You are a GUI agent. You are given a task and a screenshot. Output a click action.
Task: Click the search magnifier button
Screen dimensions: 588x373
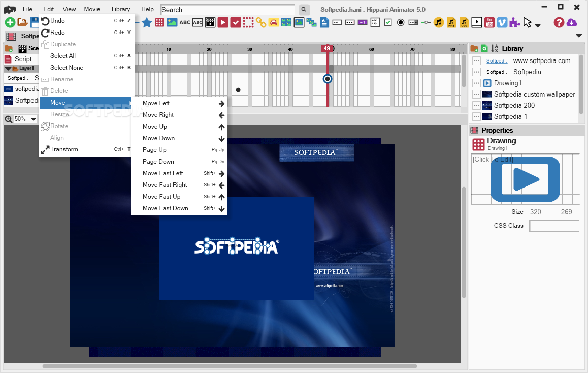(304, 9)
